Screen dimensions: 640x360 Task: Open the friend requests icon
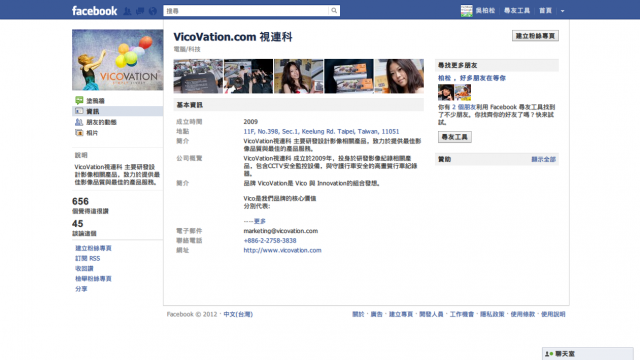(127, 11)
